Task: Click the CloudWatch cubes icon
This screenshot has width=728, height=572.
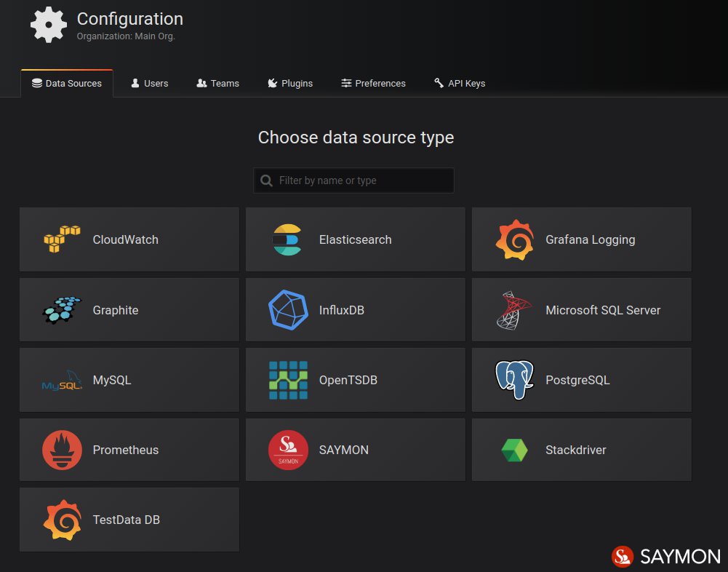Action: coord(63,239)
